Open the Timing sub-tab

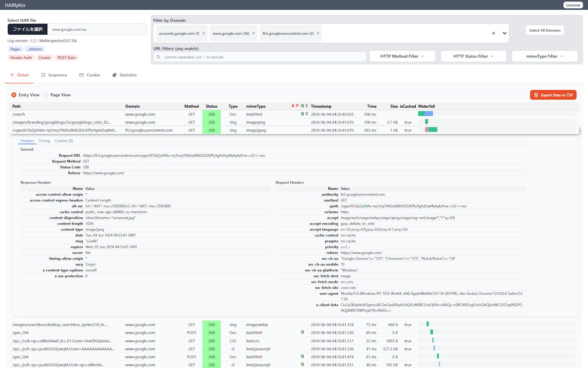(44, 141)
